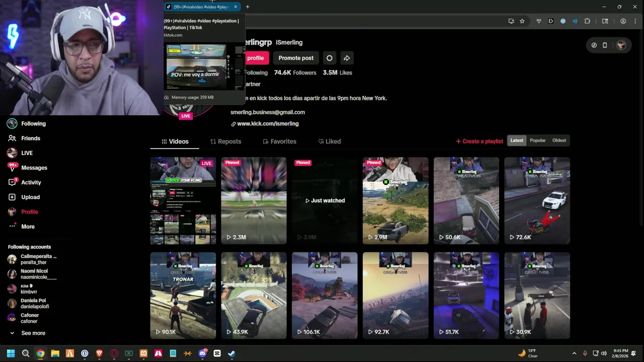This screenshot has width=644, height=362.
Task: Open video with 51.7K views
Action: tap(466, 296)
